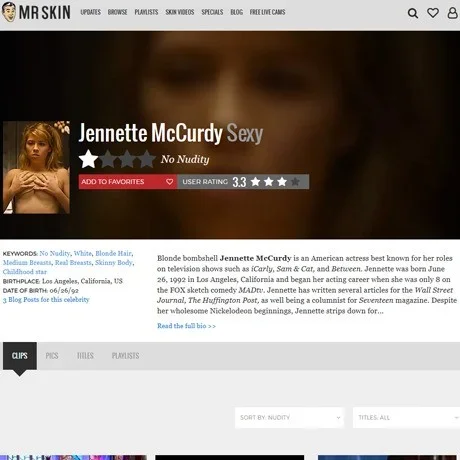Open the Titles: All dropdown

click(406, 417)
